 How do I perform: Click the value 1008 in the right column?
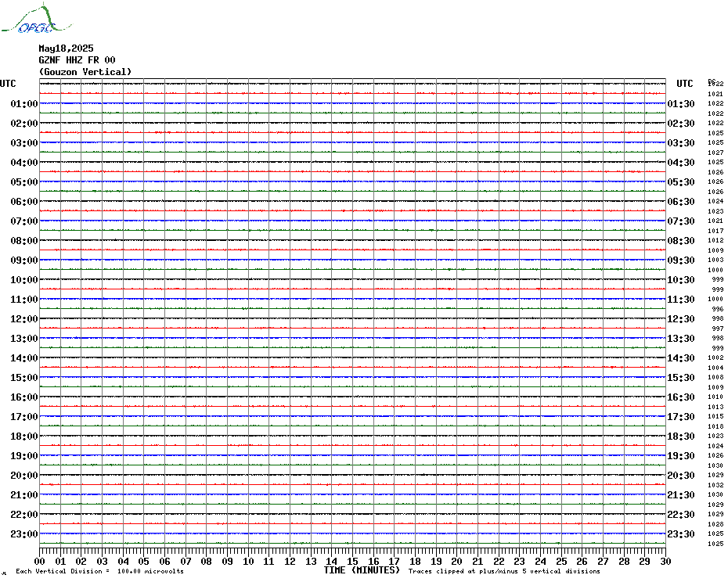pos(715,377)
